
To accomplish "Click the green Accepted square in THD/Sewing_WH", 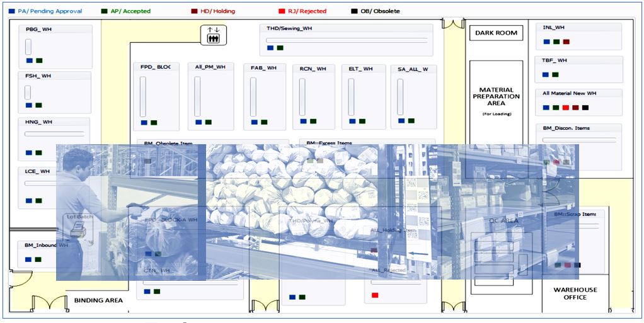I will point(280,48).
